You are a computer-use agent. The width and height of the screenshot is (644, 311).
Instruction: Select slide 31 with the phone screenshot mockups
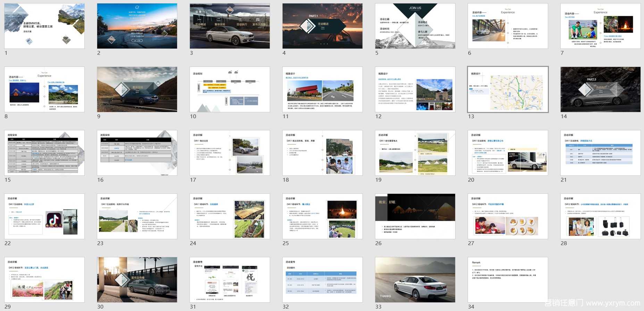tap(230, 280)
